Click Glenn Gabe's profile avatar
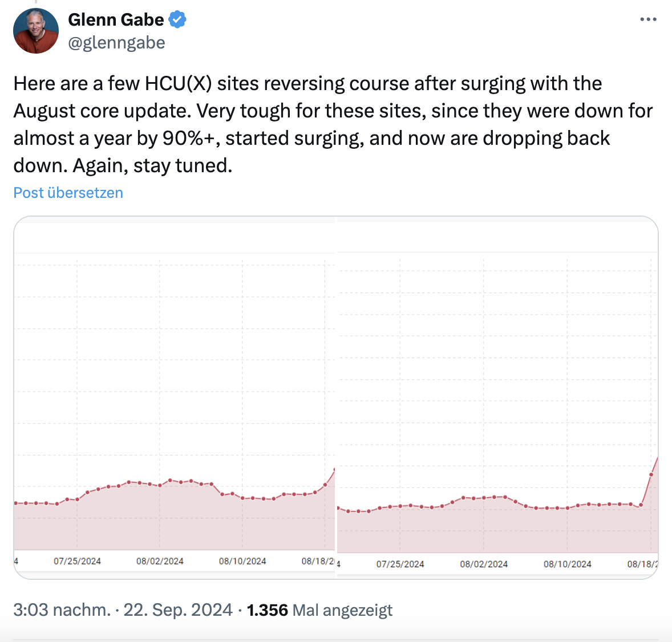Viewport: 672px width, 642px height. point(35,31)
